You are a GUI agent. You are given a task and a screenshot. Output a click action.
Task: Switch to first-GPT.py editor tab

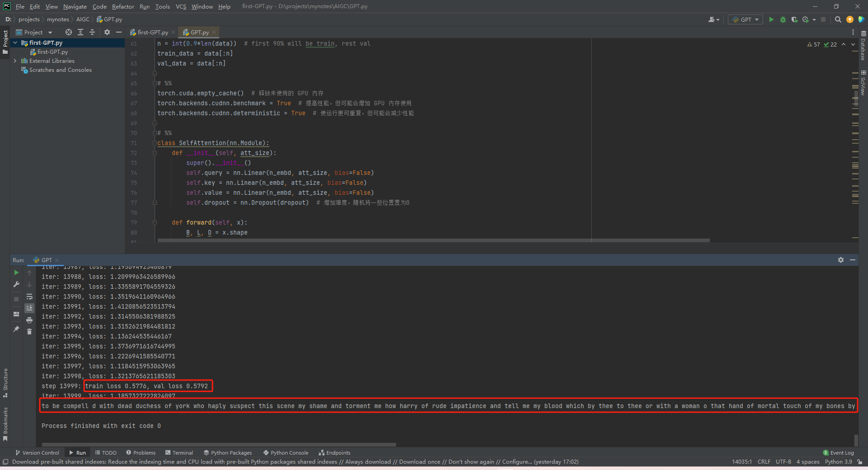(x=153, y=32)
